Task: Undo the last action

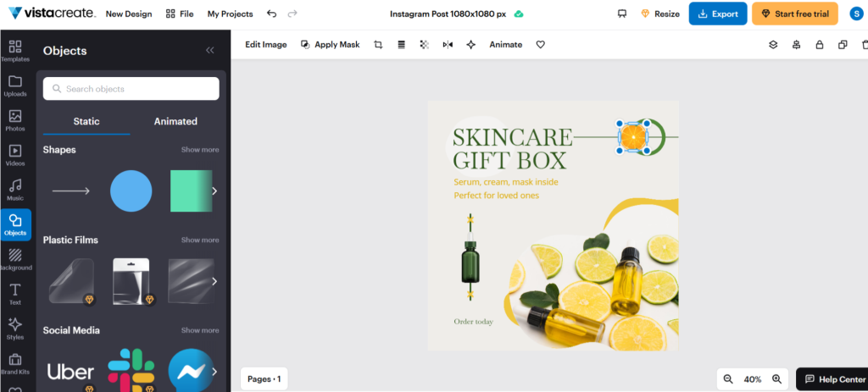Action: 271,14
